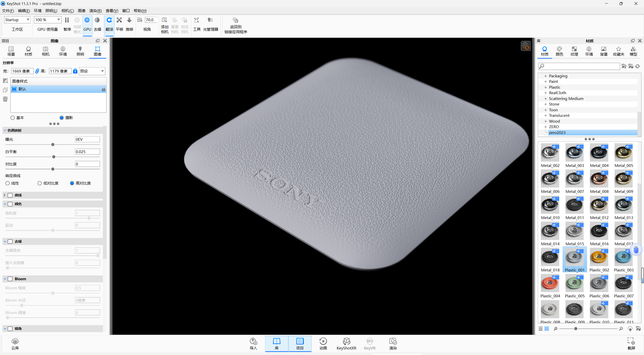Select the Metal_008 material thumbnail
644x355 pixels.
pos(599,179)
